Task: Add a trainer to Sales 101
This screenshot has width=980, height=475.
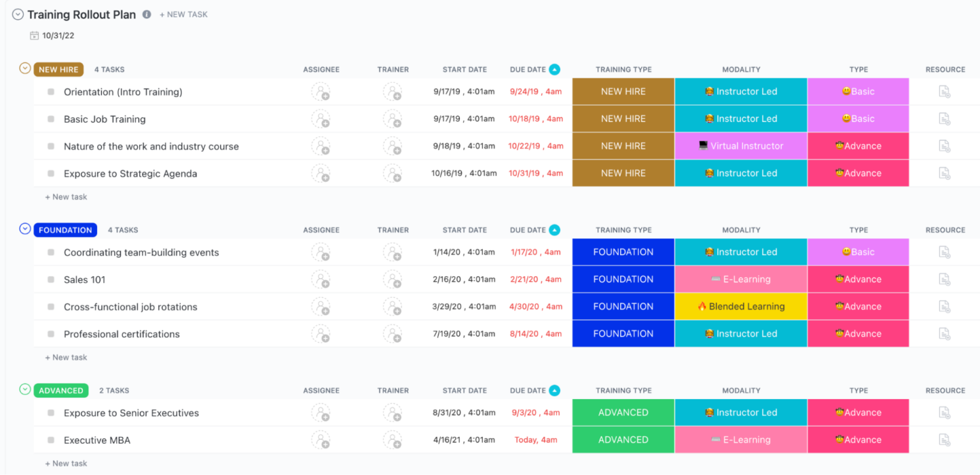Action: tap(393, 279)
